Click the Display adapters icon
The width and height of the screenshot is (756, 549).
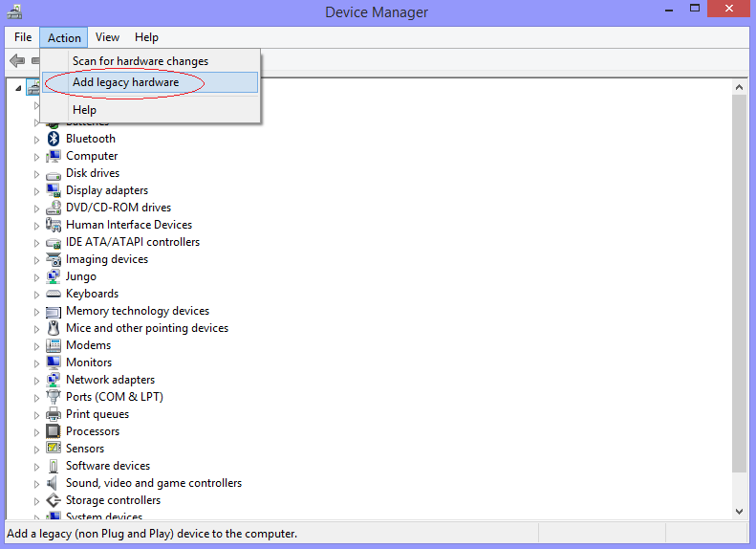pyautogui.click(x=54, y=190)
